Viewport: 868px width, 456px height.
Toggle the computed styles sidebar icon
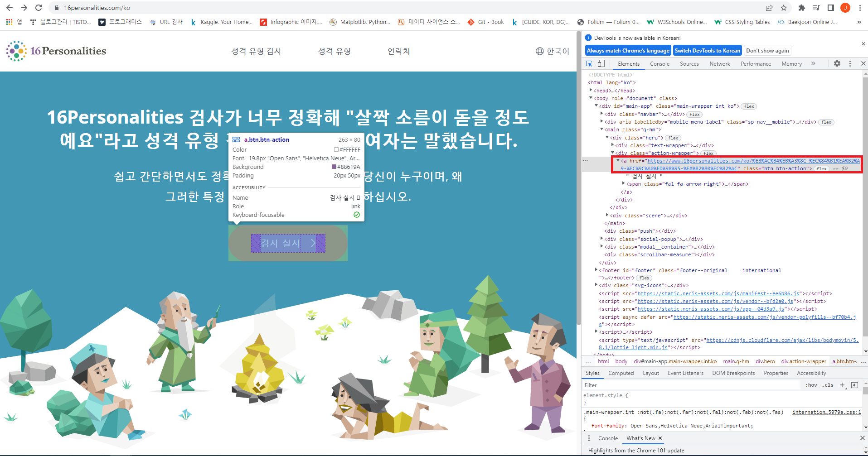coord(854,385)
